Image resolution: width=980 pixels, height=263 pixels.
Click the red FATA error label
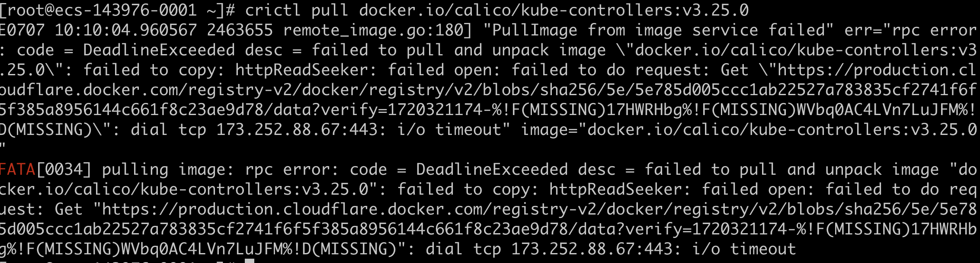coord(17,170)
